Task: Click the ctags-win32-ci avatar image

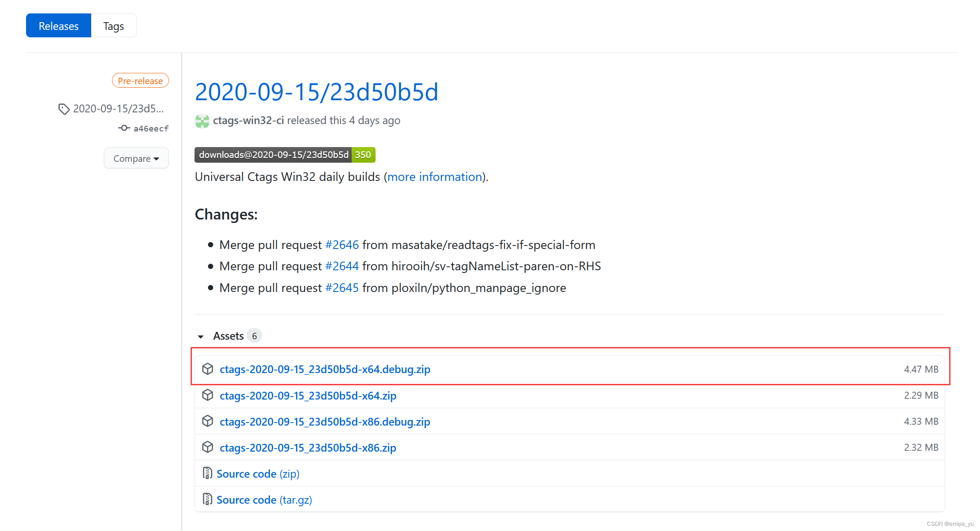Action: coord(202,121)
